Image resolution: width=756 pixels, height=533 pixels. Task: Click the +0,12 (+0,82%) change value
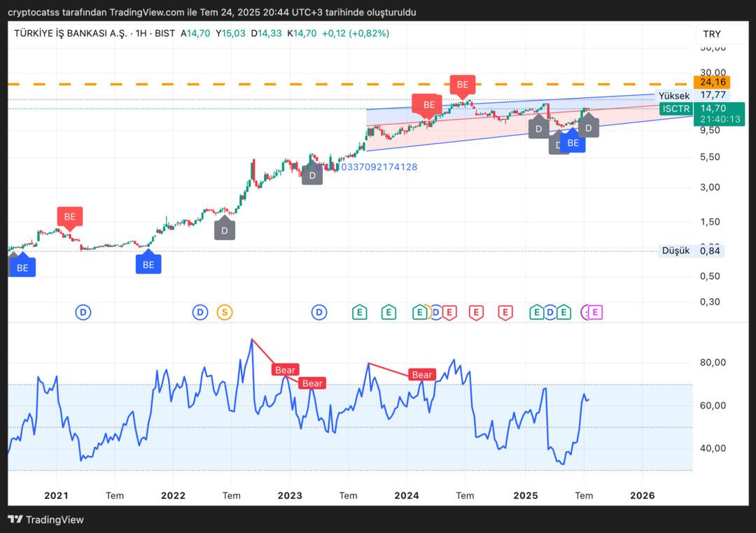coord(356,34)
